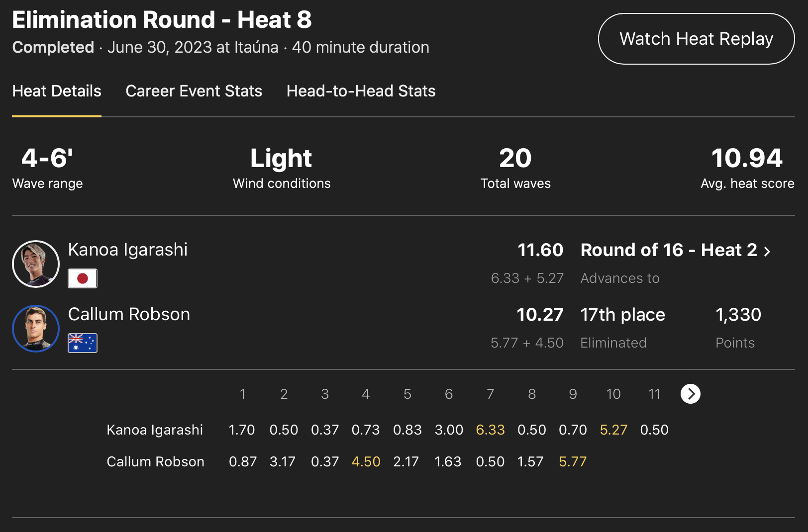Click the Japan flag icon
The height and width of the screenshot is (532, 808).
(83, 278)
